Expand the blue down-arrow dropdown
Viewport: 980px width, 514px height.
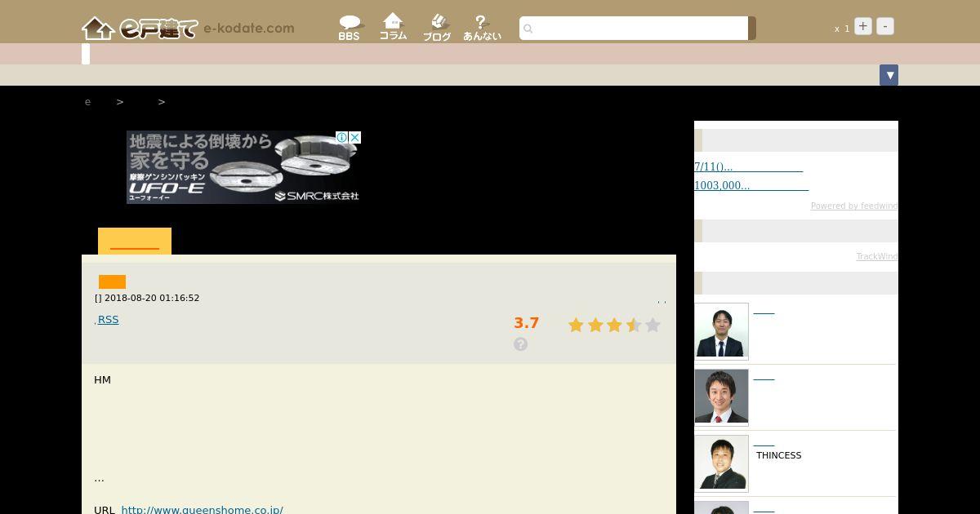889,75
